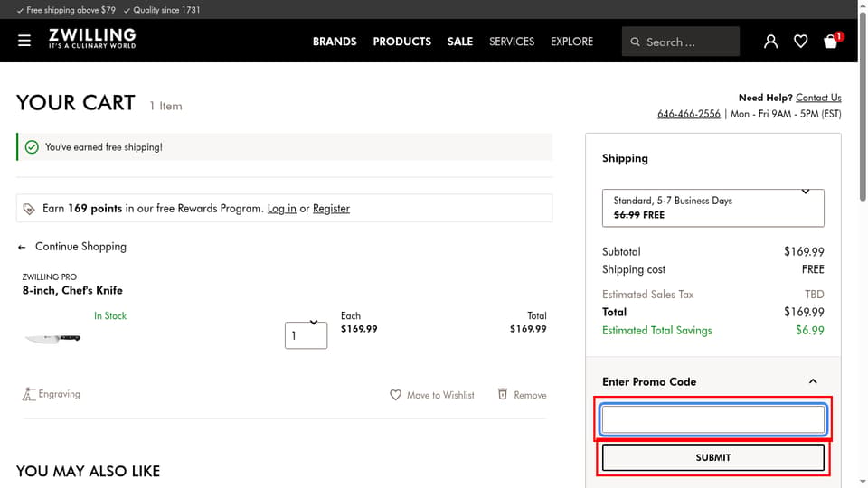Viewport: 868px width, 488px height.
Task: Click the Continue Shopping back arrow
Action: (x=22, y=248)
